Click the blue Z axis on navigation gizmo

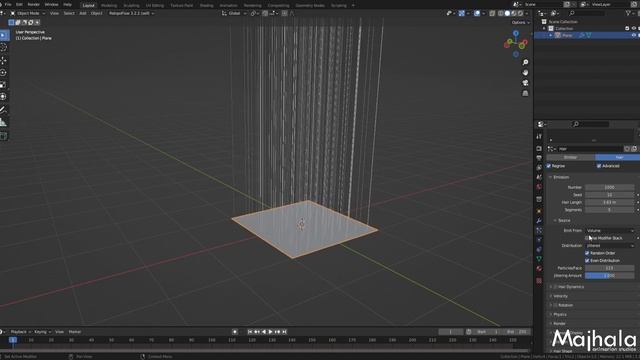(516, 33)
